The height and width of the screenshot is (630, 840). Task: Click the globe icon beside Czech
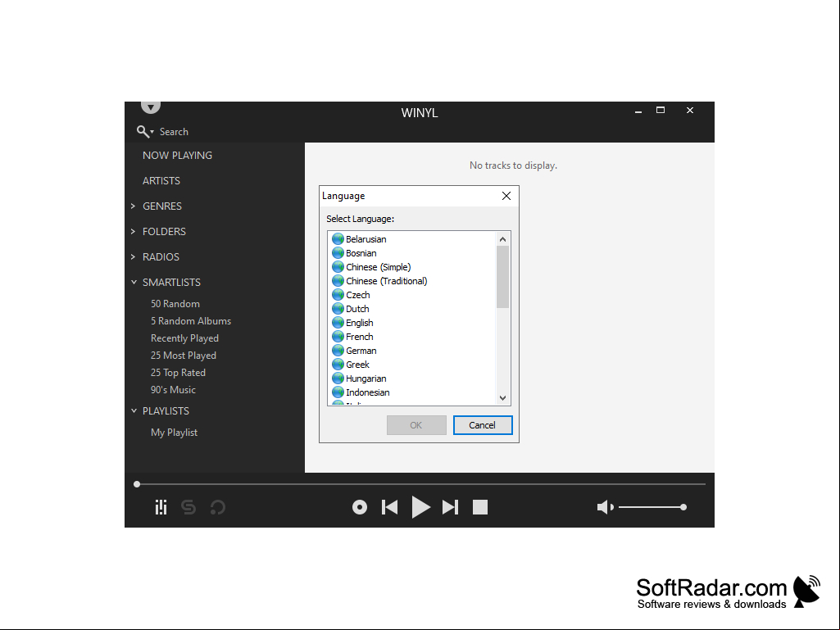click(x=338, y=295)
